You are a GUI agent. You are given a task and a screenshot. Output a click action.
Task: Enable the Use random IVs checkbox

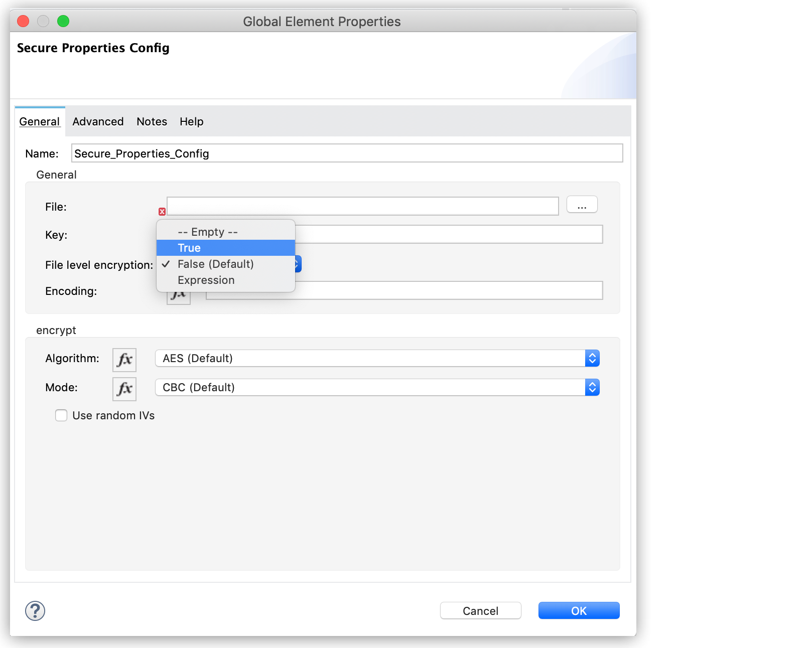[x=61, y=415]
